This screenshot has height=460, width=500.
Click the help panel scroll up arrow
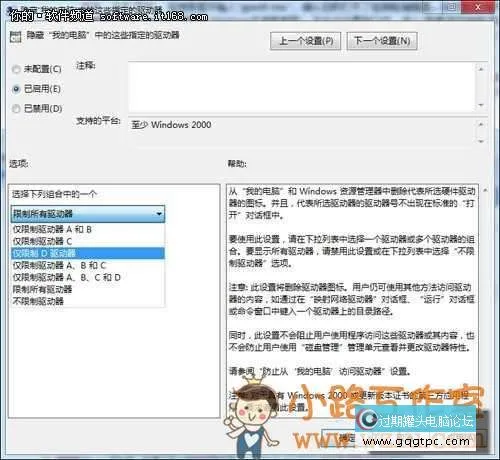coord(485,190)
